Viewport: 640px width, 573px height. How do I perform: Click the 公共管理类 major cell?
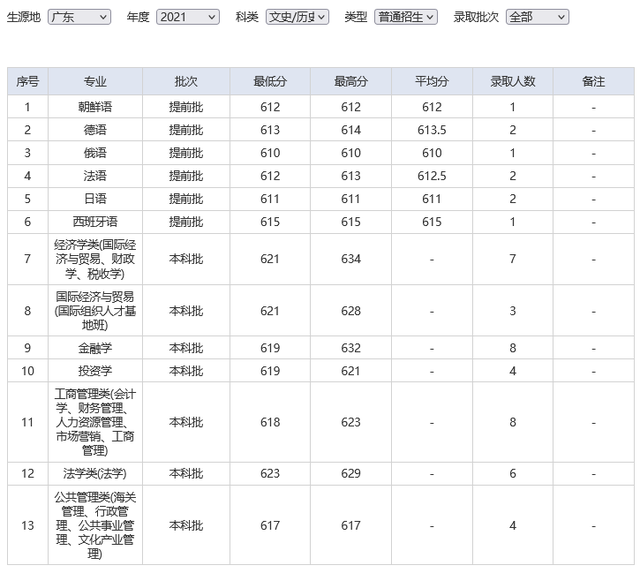tap(95, 525)
